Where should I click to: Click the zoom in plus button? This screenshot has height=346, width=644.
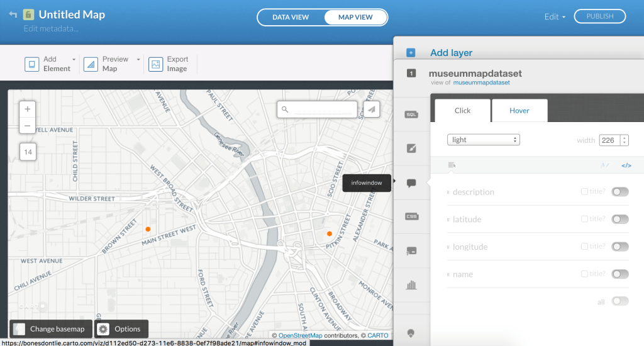(28, 109)
